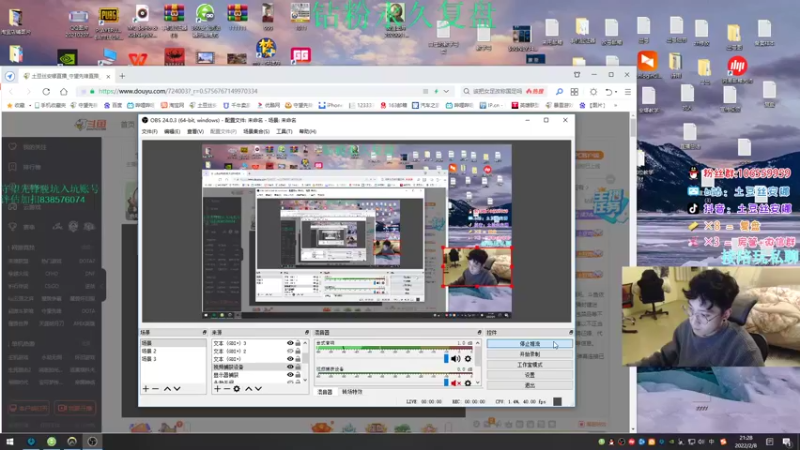Undock the mixer (混音器) panel
Image resolution: width=800 pixels, height=450 pixels.
pyautogui.click(x=479, y=332)
